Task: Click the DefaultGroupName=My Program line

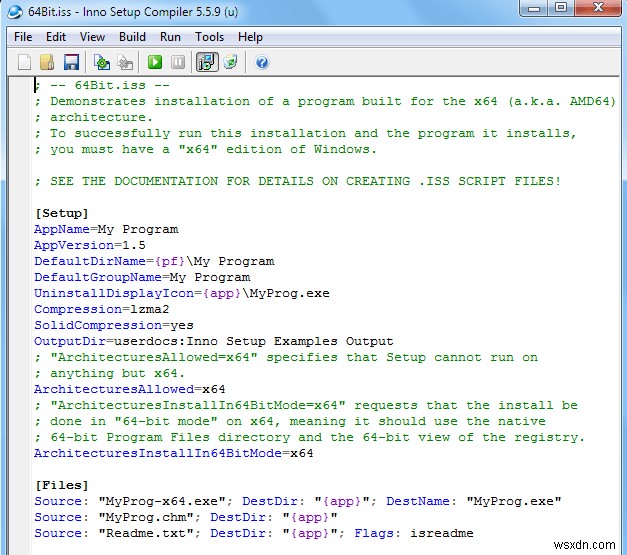Action: [142, 278]
